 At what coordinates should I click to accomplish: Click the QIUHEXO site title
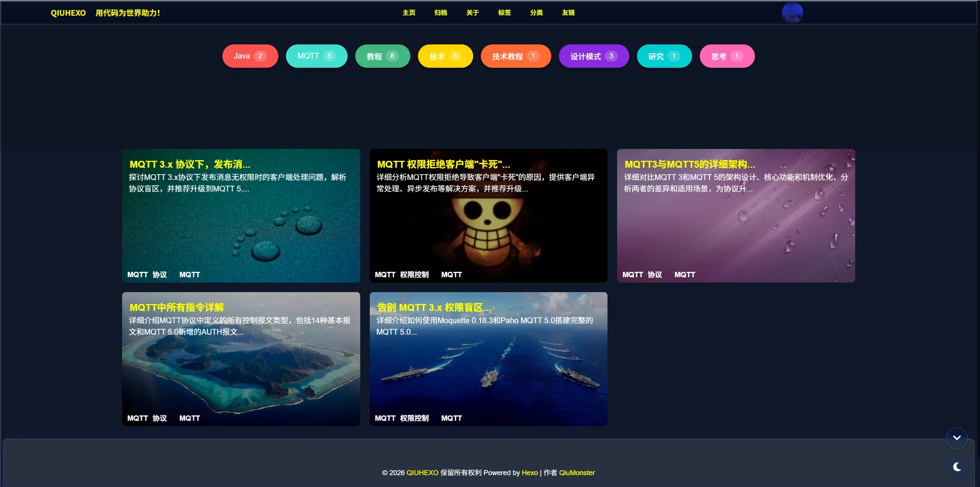pos(68,13)
